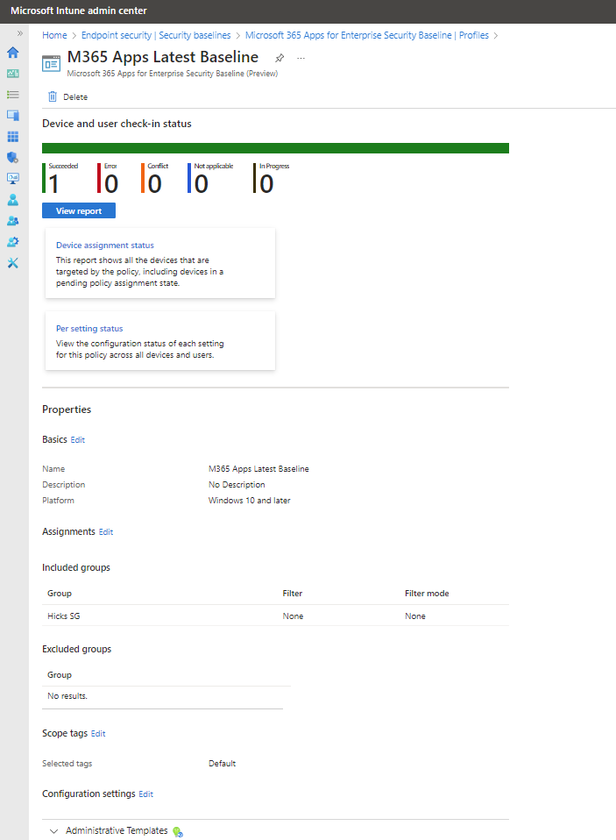Edit the Scope tags section
Viewport: 616px width, 840px height.
click(98, 734)
